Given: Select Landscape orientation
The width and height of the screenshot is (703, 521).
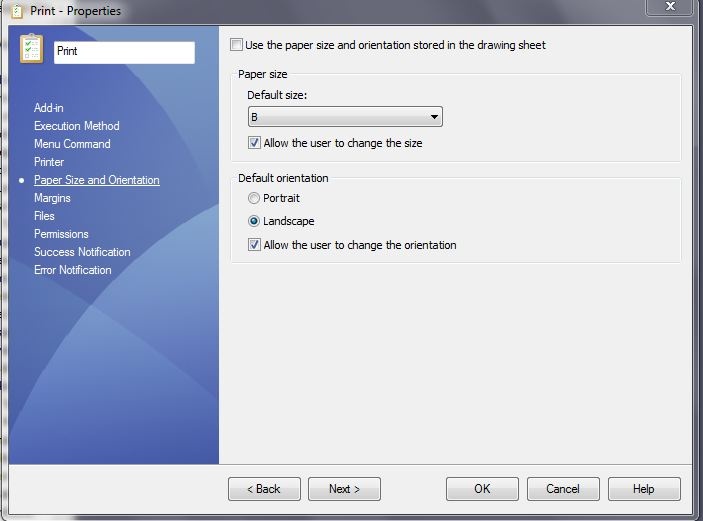Looking at the screenshot, I should pos(254,221).
